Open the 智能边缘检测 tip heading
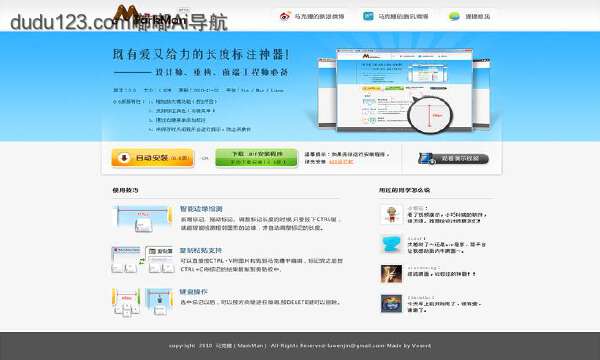 [201, 209]
